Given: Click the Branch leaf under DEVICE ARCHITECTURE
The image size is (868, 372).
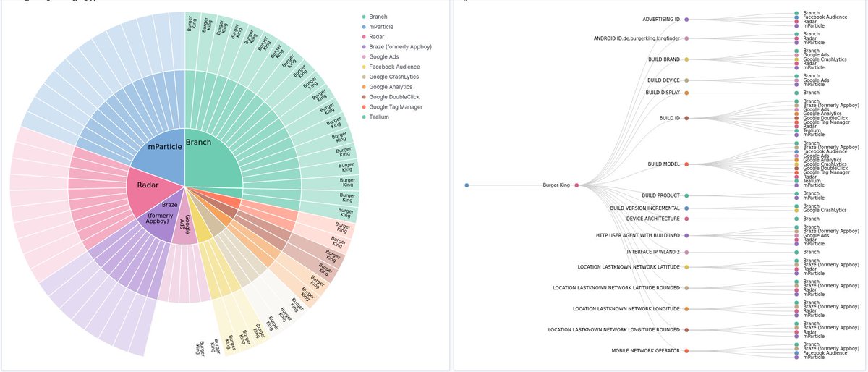Looking at the screenshot, I should click(796, 219).
